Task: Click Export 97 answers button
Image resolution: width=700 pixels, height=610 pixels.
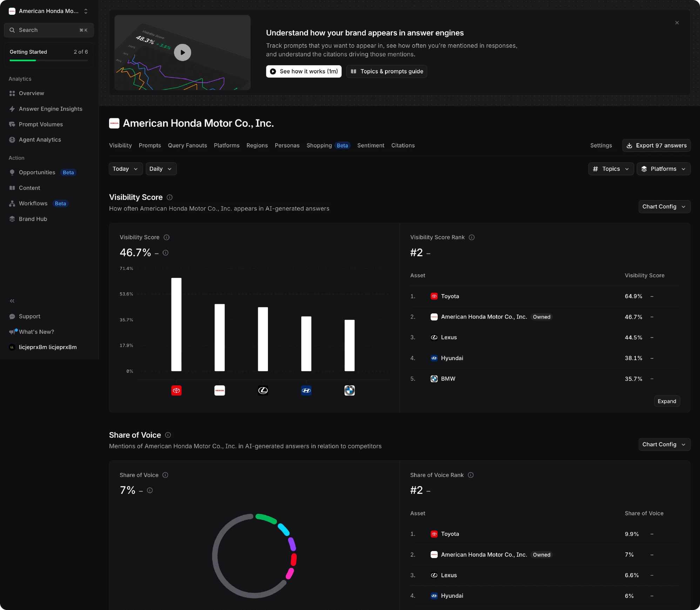Action: pos(656,145)
